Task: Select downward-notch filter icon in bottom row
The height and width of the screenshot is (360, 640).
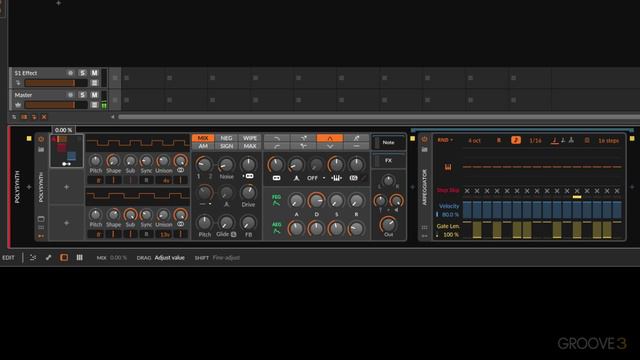Action: click(330, 146)
